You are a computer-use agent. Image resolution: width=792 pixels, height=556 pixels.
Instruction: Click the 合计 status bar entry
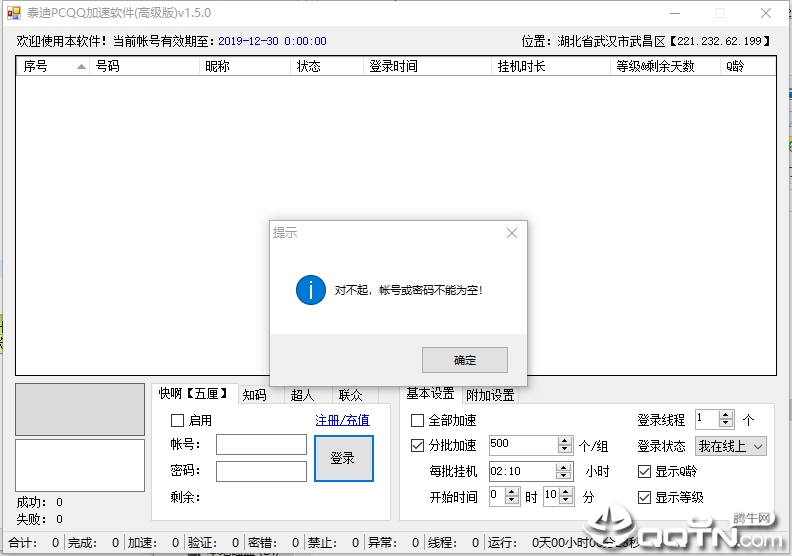(34, 543)
